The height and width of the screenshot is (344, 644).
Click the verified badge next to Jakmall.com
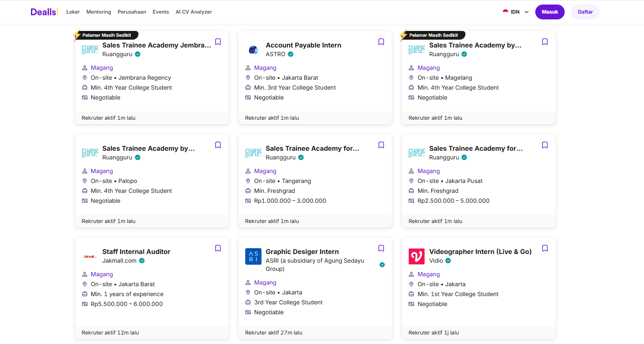tap(142, 261)
